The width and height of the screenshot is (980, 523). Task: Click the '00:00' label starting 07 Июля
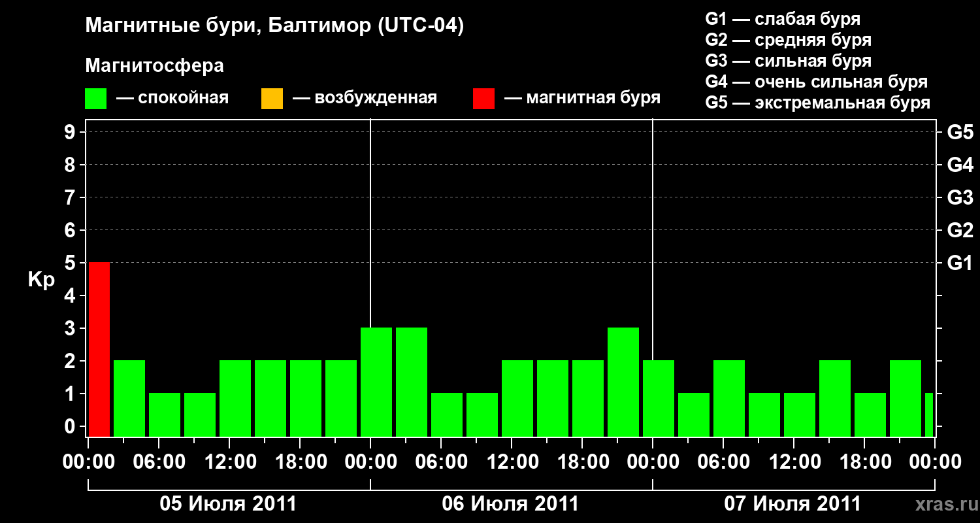click(x=653, y=462)
